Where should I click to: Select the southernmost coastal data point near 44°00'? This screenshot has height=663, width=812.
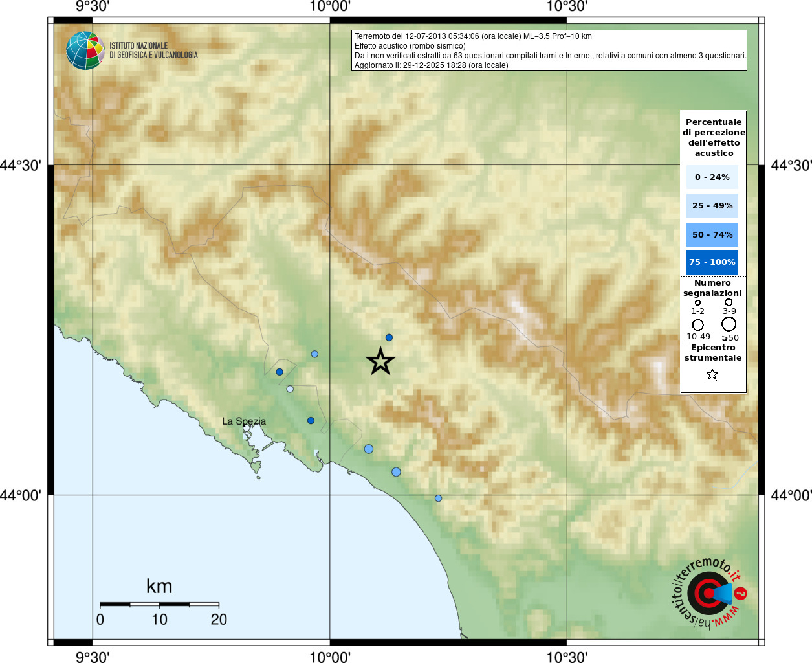tap(438, 499)
